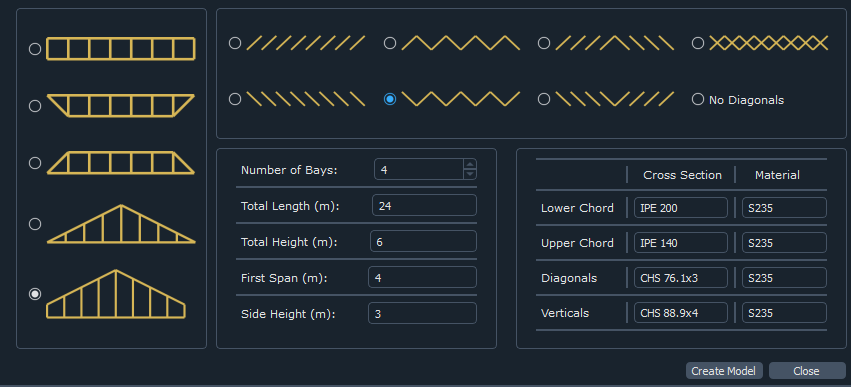Open Diagonals cross section CHS 76.1x3 field

tap(681, 278)
